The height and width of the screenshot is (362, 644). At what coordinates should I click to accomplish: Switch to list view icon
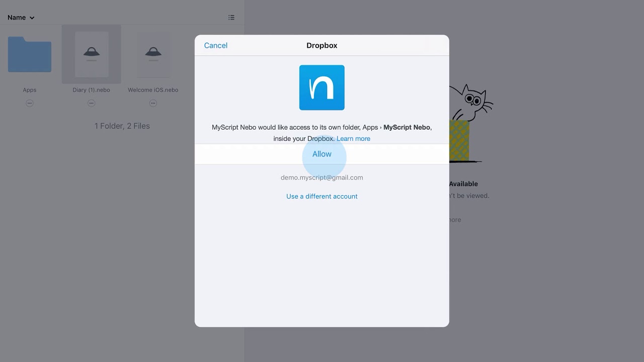231,18
